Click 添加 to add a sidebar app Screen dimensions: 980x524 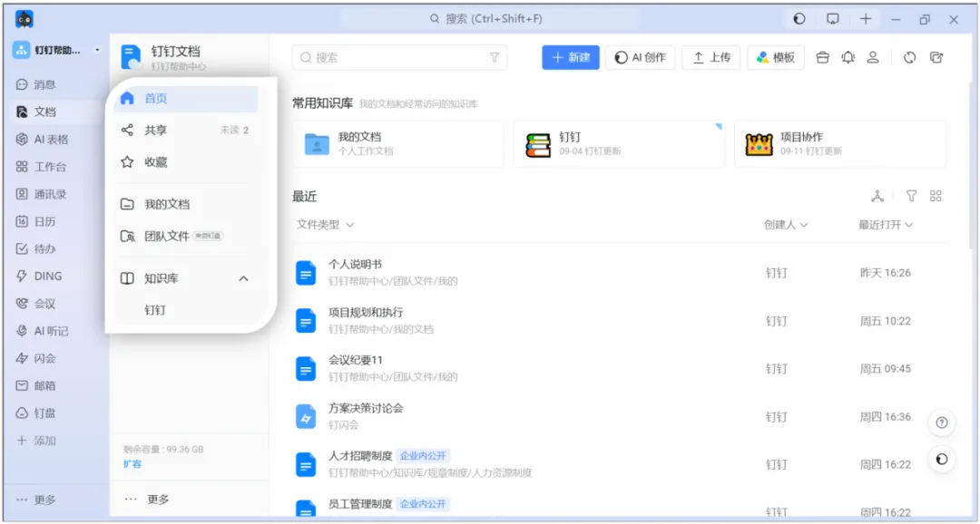36,441
